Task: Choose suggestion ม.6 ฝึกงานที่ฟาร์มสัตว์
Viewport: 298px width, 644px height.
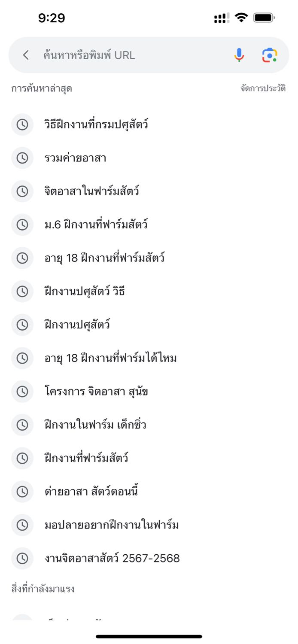Action: pyautogui.click(x=149, y=225)
